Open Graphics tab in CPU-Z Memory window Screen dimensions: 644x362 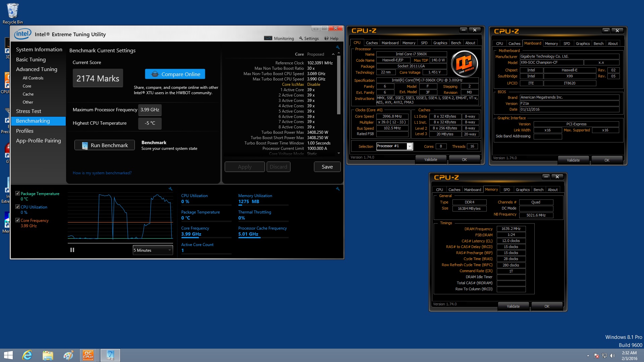click(x=523, y=190)
